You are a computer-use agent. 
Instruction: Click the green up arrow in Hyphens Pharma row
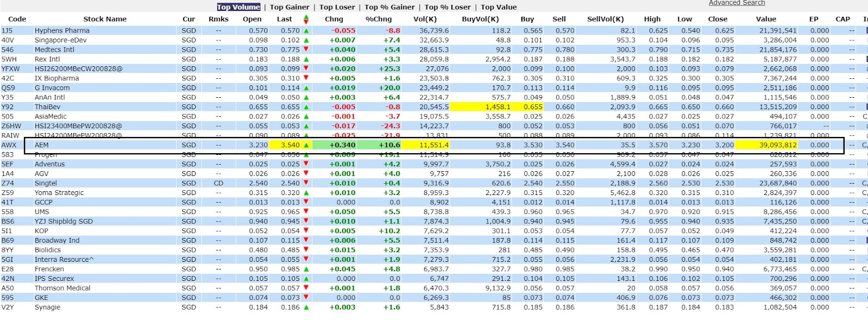point(306,31)
